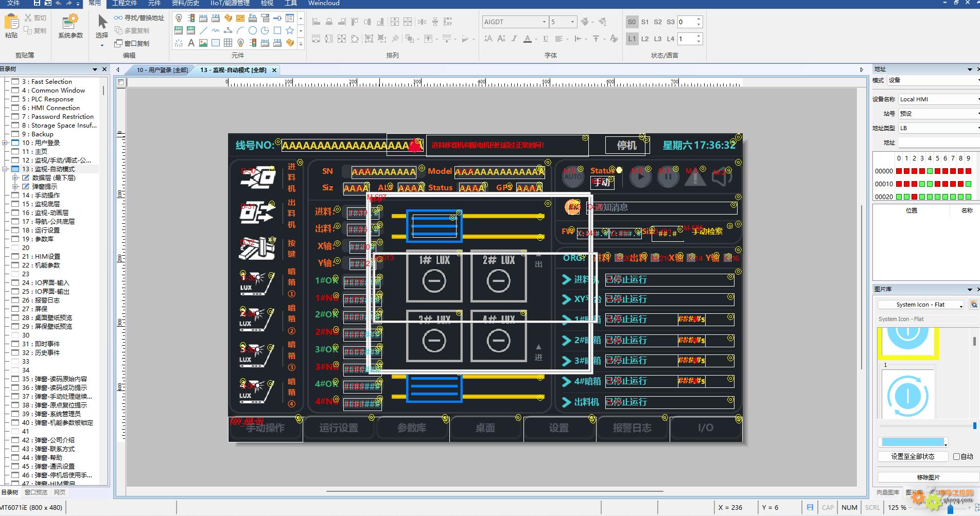Check the 自动 (auto) checkbox
The image size is (980, 516).
(956, 456)
